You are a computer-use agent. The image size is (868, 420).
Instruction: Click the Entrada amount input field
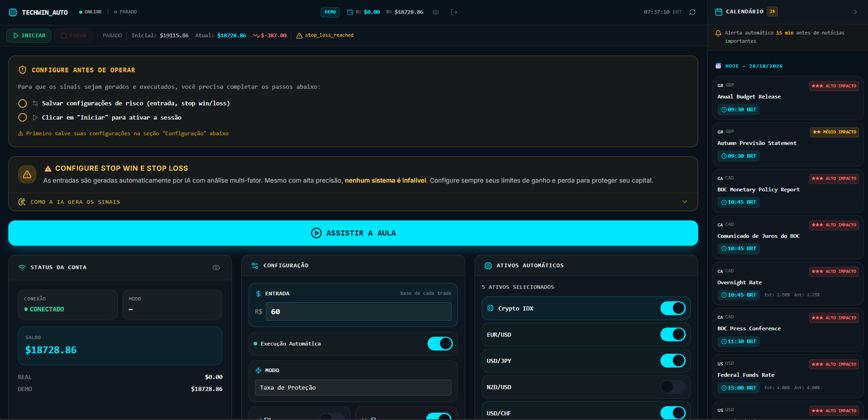click(x=359, y=311)
